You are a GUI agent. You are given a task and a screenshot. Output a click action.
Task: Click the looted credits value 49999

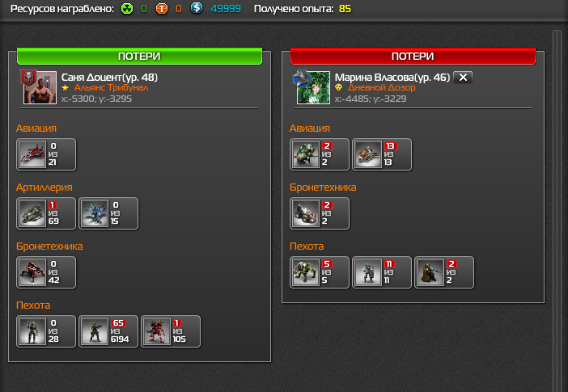(x=226, y=9)
